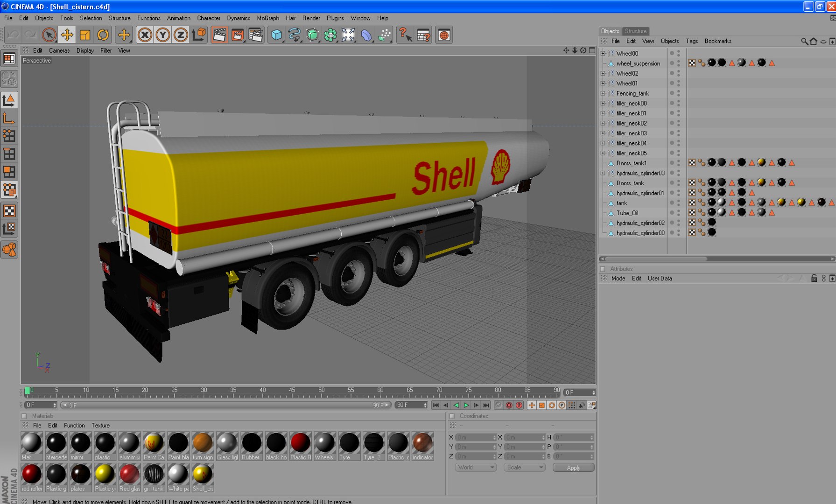
Task: Expand the filler_neck05 tree node
Action: [x=603, y=153]
